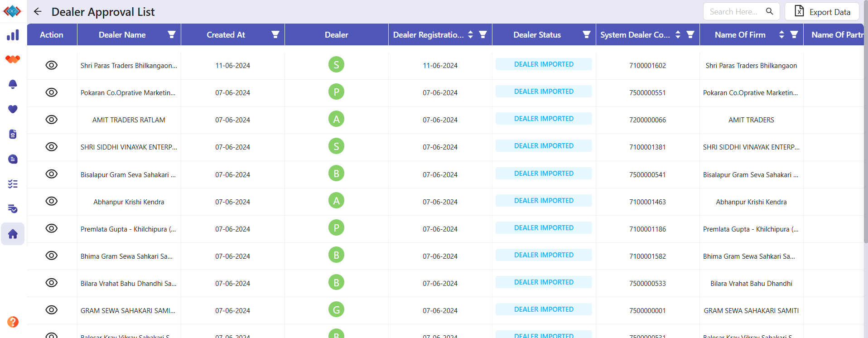Sort the Name Of Firm column
The height and width of the screenshot is (338, 868).
[x=782, y=34]
